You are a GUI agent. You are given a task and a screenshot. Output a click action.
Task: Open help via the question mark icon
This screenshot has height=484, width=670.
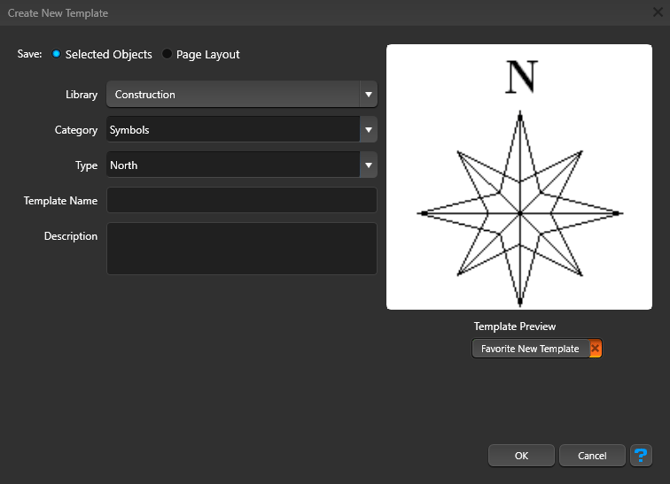pyautogui.click(x=641, y=455)
